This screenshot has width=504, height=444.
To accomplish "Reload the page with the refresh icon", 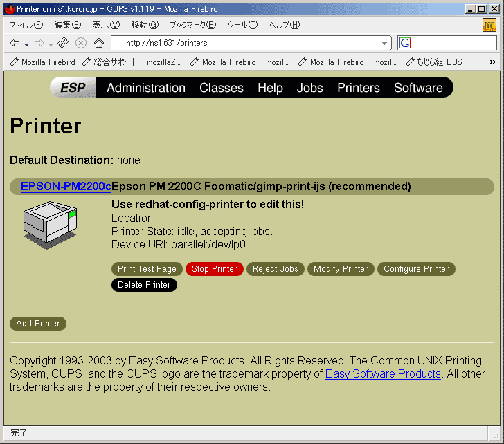I will click(x=63, y=43).
